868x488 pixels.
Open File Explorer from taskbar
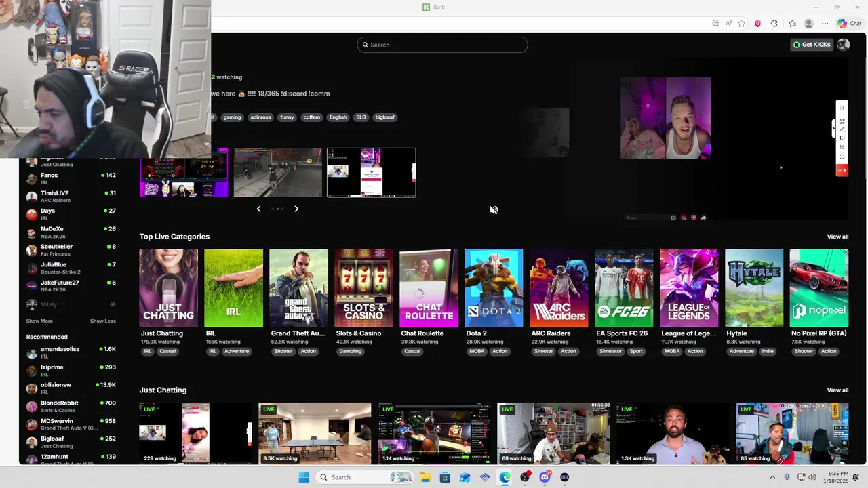(x=425, y=477)
